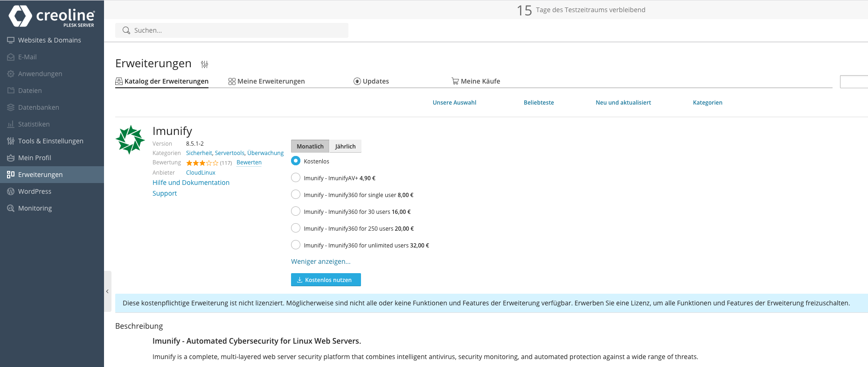Focus the Suchen search field
Image resolution: width=868 pixels, height=367 pixels.
232,30
